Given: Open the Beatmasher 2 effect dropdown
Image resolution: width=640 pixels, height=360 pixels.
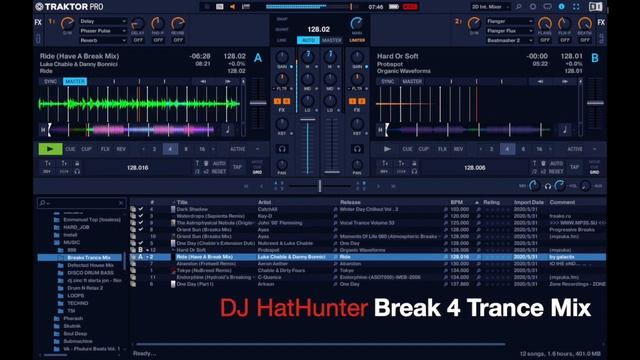Looking at the screenshot, I should coord(509,40).
